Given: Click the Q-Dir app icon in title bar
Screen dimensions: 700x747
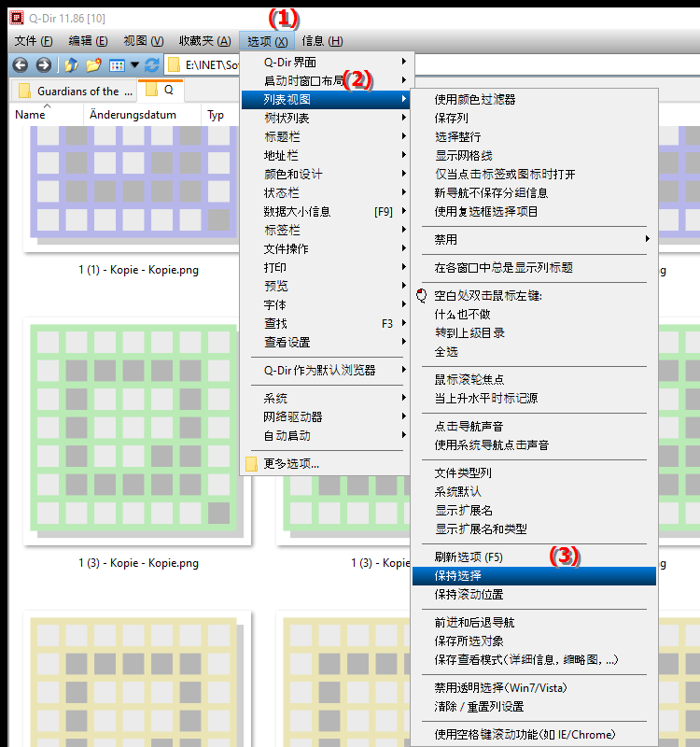Looking at the screenshot, I should (17, 18).
